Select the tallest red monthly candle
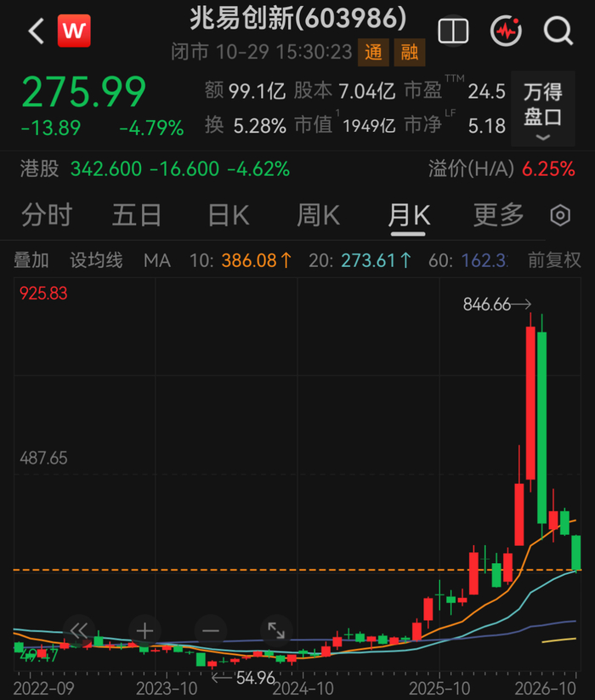This screenshot has width=595, height=700. click(x=530, y=402)
